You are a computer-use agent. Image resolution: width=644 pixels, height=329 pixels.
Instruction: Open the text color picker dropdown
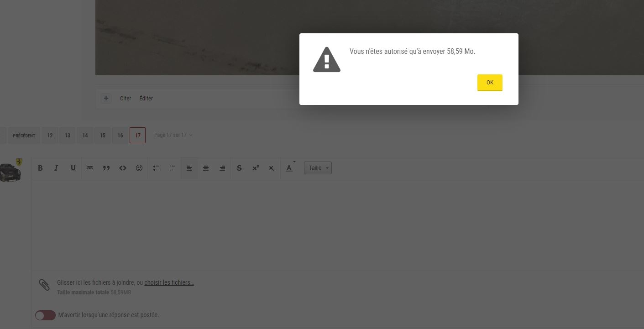[x=290, y=168]
